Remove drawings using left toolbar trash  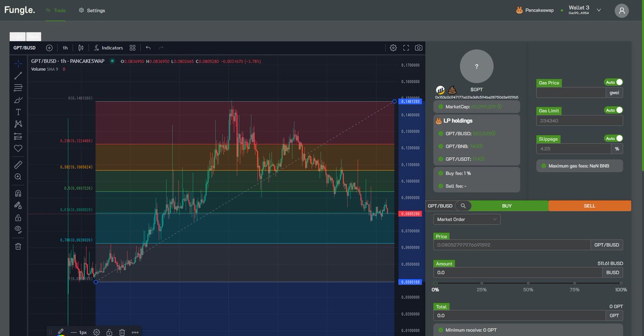tap(18, 246)
